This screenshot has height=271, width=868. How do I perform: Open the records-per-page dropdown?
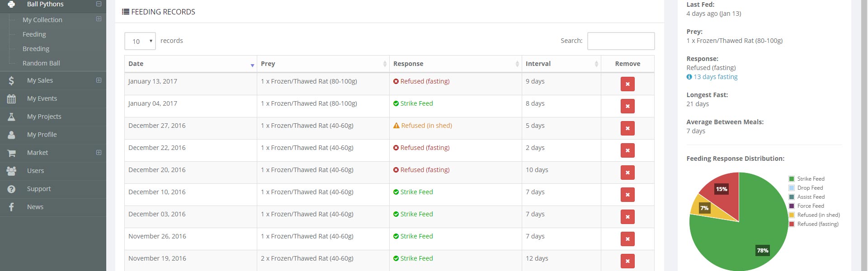(x=140, y=41)
